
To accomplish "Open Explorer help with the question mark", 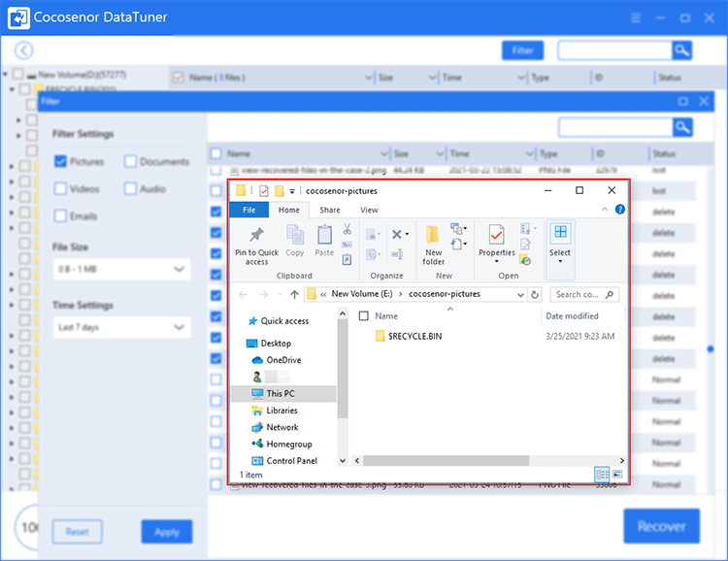I will (620, 210).
